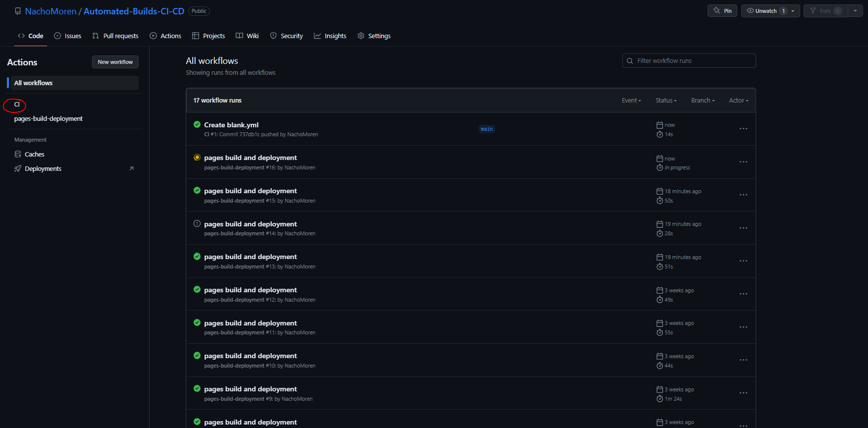Select the CI workflow in the sidebar
868x428 pixels.
17,105
